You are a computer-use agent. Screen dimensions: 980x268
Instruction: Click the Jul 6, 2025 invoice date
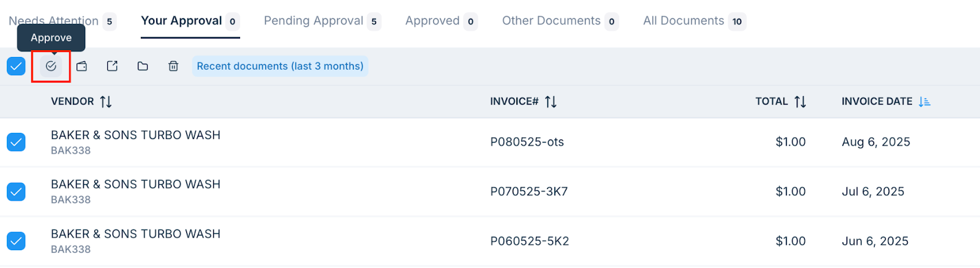[873, 192]
